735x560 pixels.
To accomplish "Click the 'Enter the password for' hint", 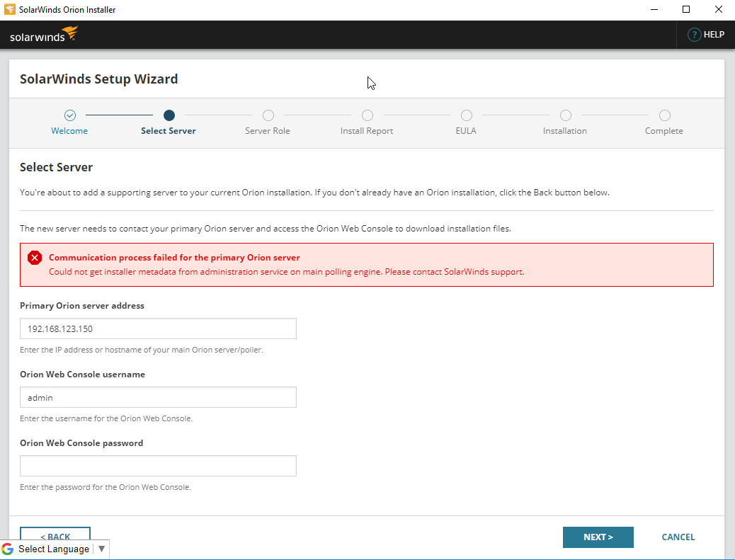I will [x=106, y=487].
